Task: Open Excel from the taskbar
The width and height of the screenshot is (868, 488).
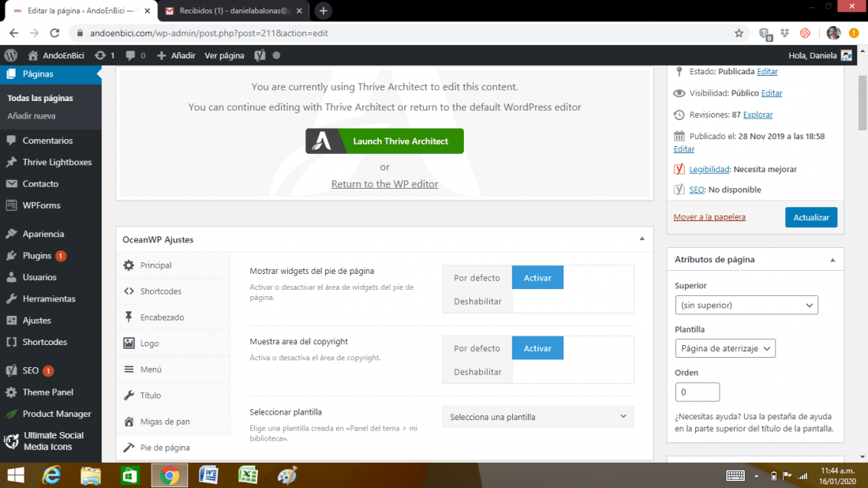Action: (x=248, y=475)
